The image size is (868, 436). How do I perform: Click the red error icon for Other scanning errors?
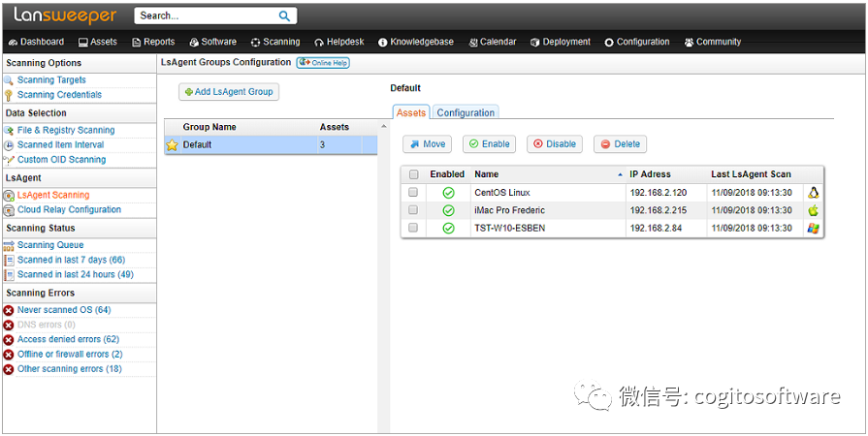pyautogui.click(x=9, y=369)
